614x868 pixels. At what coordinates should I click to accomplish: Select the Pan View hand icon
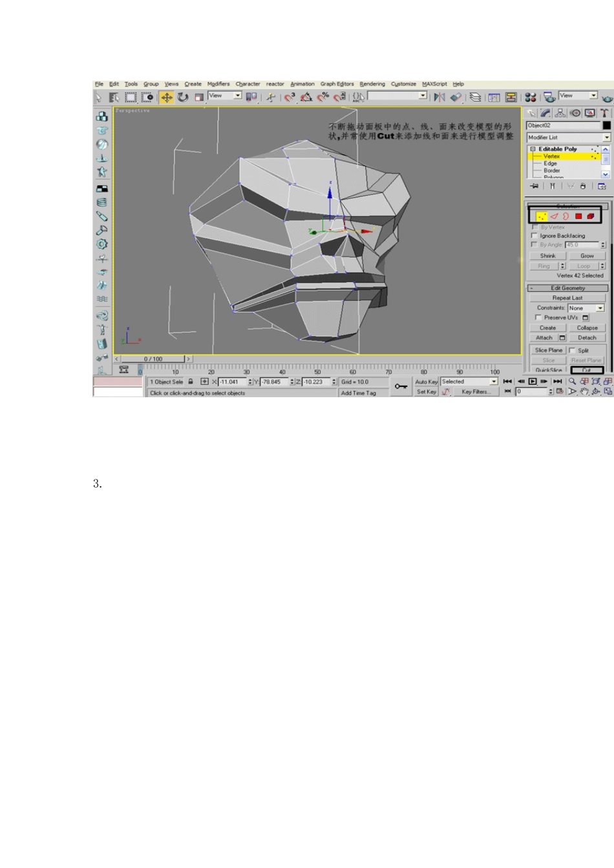[x=584, y=391]
